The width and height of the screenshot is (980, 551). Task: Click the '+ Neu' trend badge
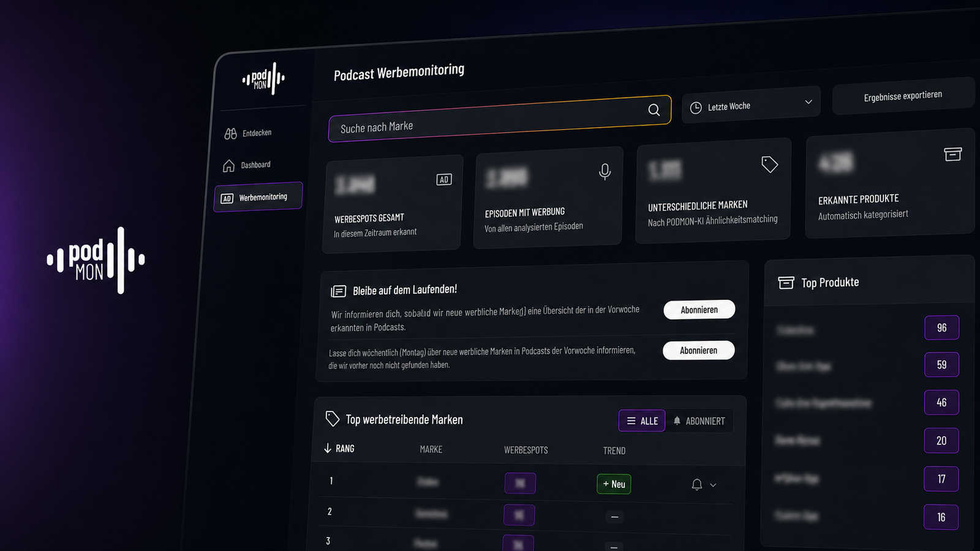click(x=614, y=484)
